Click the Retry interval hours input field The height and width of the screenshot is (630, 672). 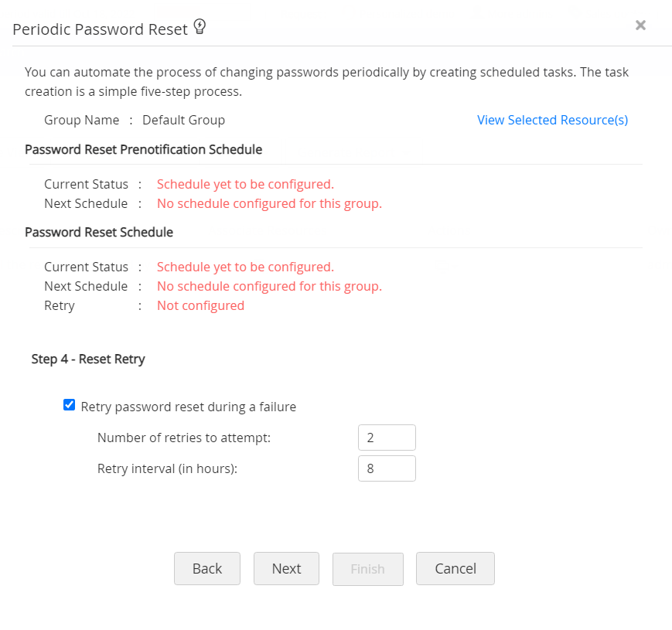[387, 468]
